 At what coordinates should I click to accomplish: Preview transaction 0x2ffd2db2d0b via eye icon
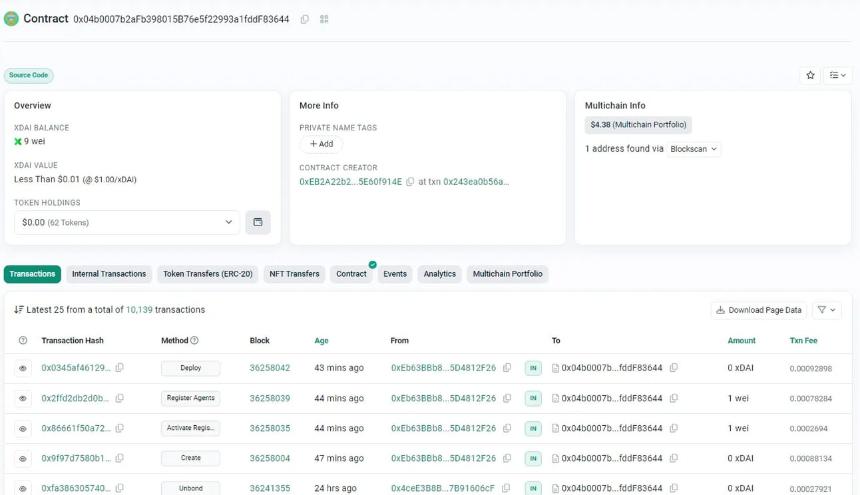click(x=22, y=398)
